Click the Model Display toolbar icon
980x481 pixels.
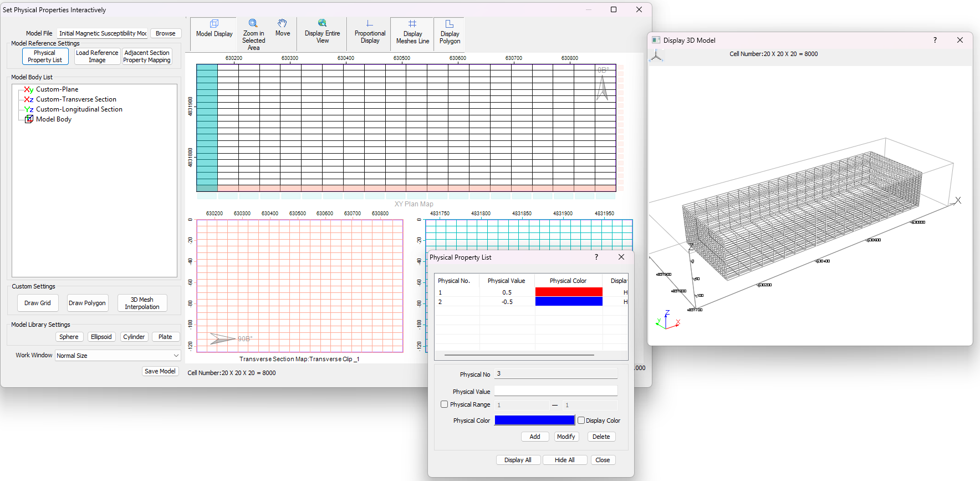(214, 29)
